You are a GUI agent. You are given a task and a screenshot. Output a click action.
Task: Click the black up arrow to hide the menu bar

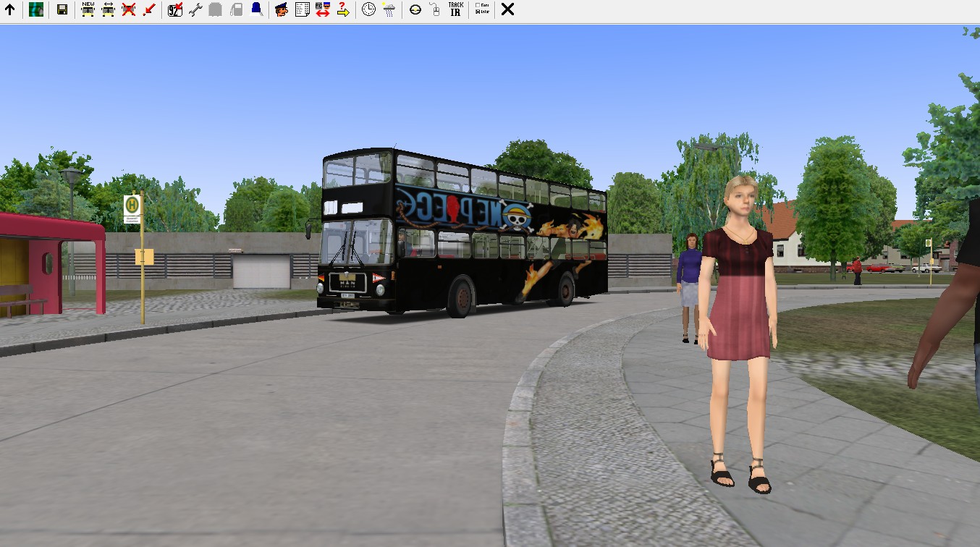click(10, 9)
